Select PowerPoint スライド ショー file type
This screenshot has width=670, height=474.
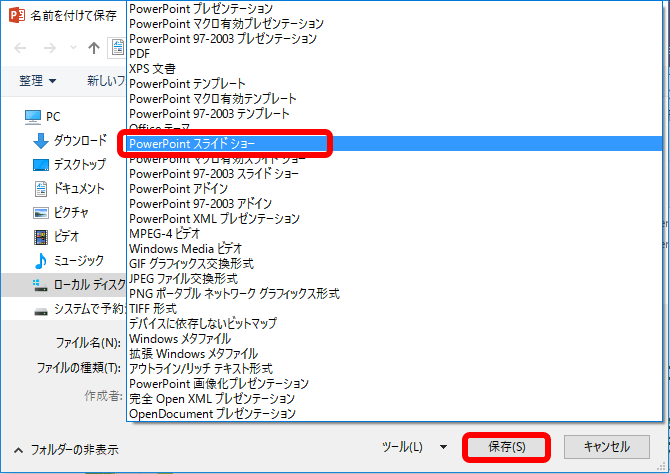394,144
